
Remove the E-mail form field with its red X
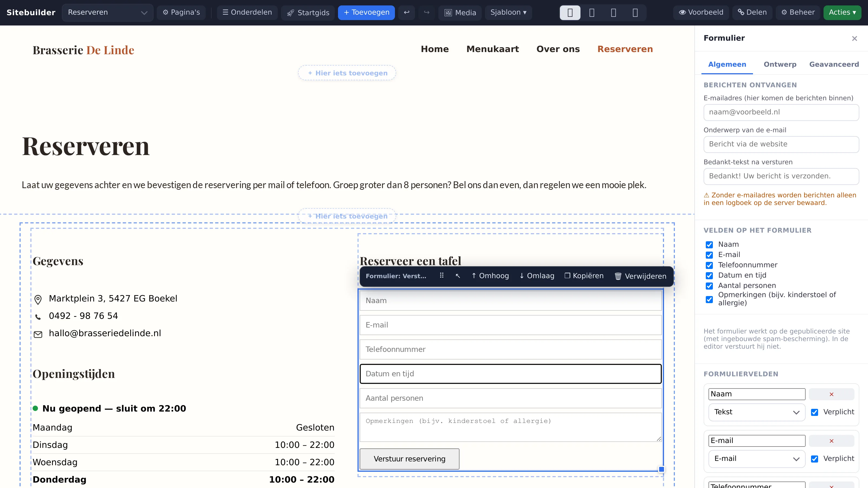[831, 441]
